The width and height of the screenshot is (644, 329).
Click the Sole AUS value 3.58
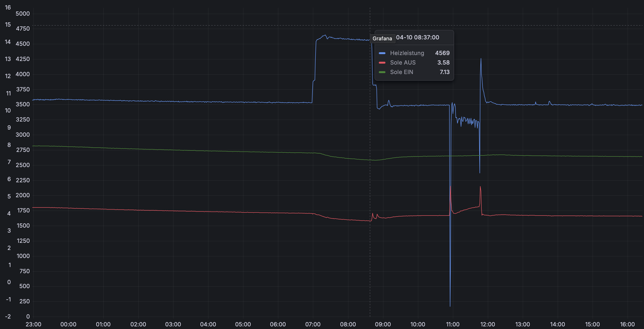click(443, 63)
